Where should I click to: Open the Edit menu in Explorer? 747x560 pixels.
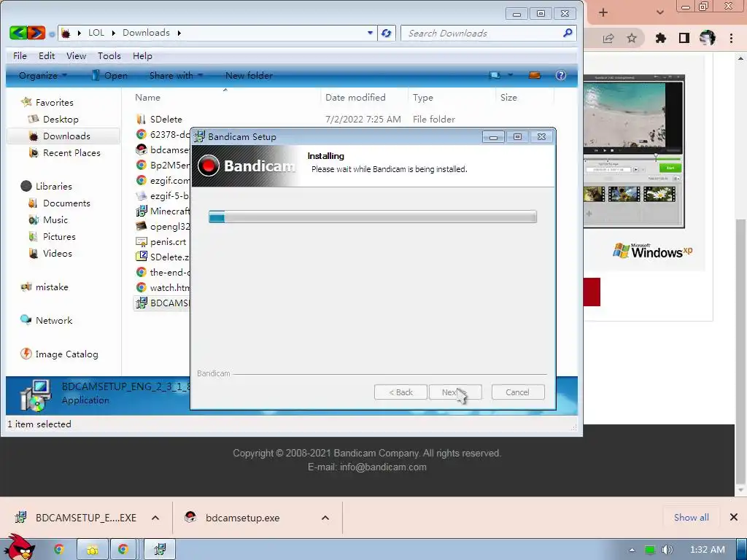pyautogui.click(x=47, y=55)
